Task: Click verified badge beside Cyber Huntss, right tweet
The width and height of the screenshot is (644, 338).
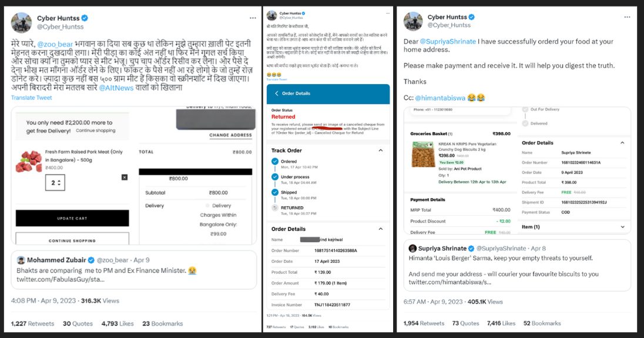Action: click(x=471, y=17)
